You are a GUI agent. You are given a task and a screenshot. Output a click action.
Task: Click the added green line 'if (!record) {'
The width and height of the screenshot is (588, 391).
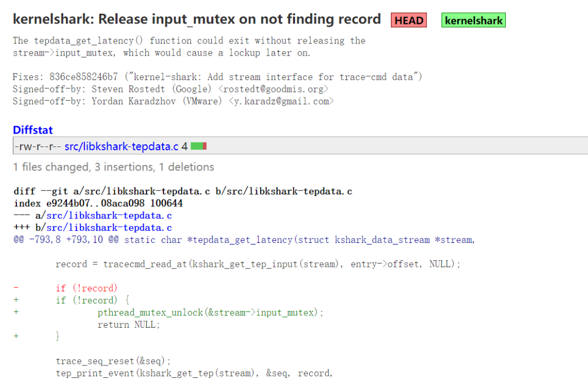point(72,300)
